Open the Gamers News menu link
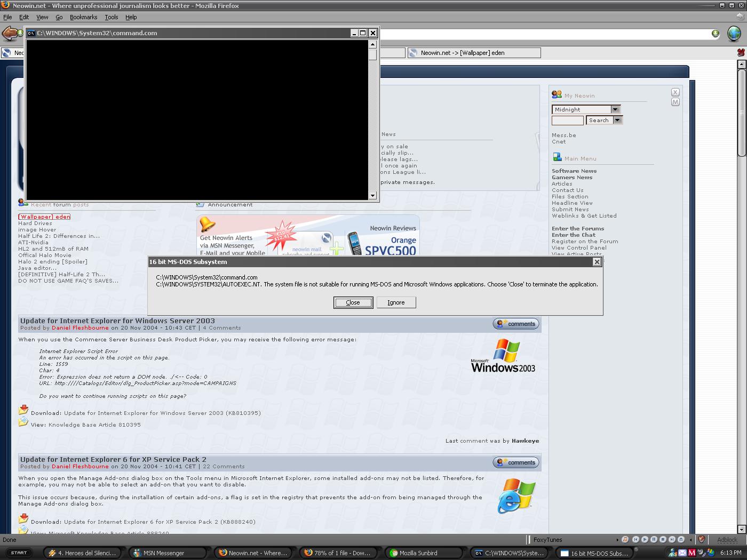Image resolution: width=747 pixels, height=560 pixels. click(x=572, y=177)
